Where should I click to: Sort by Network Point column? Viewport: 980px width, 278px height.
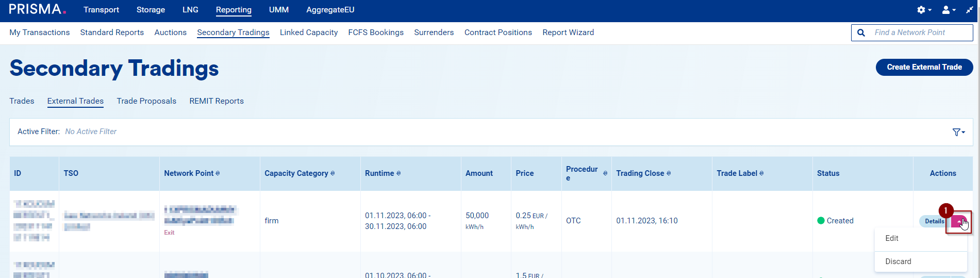click(218, 173)
